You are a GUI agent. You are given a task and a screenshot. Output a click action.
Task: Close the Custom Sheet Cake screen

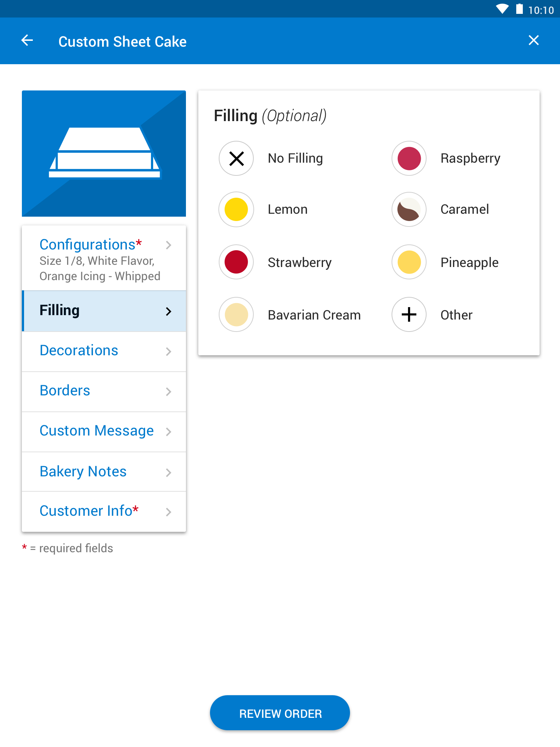click(533, 40)
